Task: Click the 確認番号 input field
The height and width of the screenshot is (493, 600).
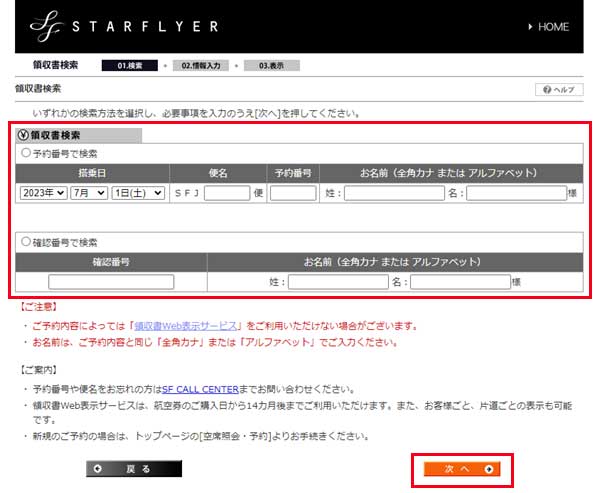Action: click(x=111, y=282)
